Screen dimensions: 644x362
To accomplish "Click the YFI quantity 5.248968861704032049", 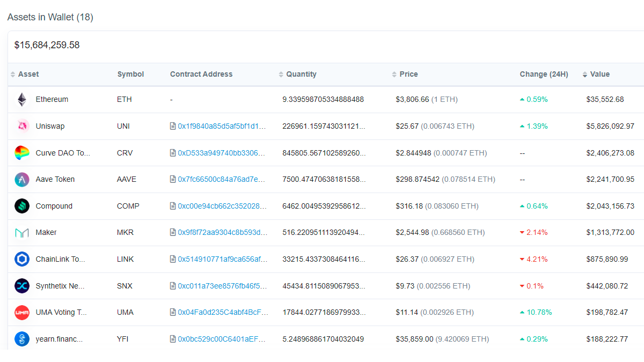I will pos(323,339).
